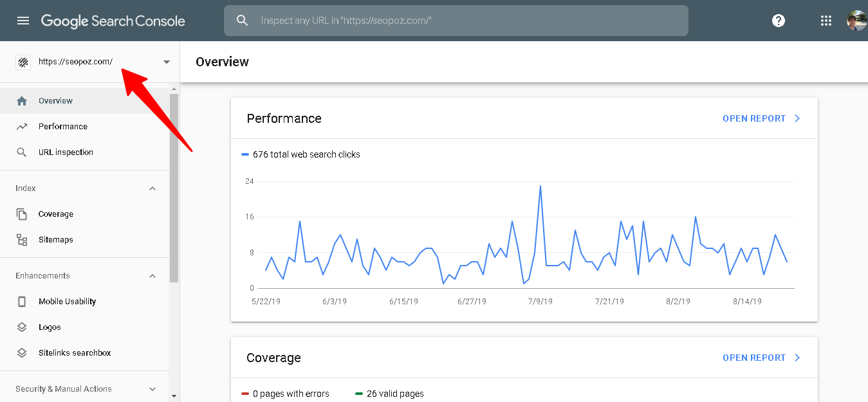The height and width of the screenshot is (402, 868).
Task: Open the property selector dropdown arrow
Action: (x=167, y=62)
